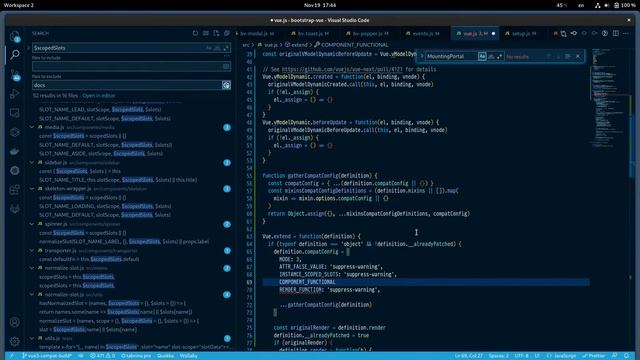640x360 pixels.
Task: Click the Workspace 2 label in top bar
Action: coord(18,5)
